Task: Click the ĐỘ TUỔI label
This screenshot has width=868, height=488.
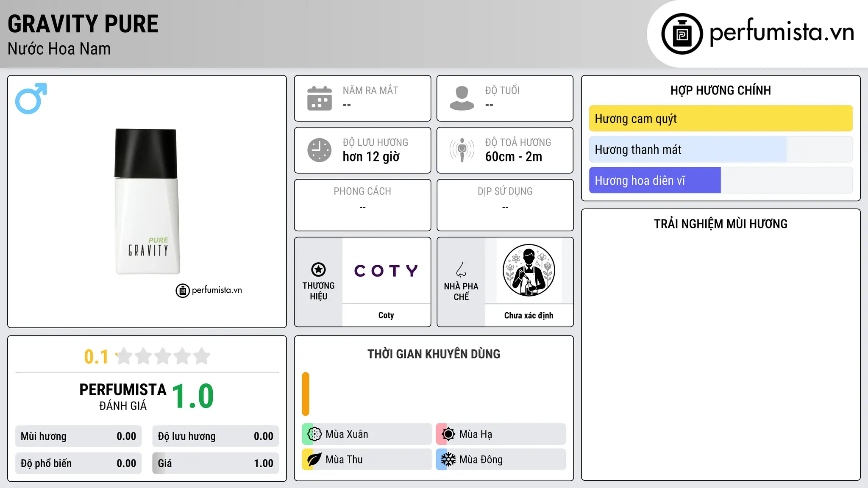Action: (x=502, y=91)
